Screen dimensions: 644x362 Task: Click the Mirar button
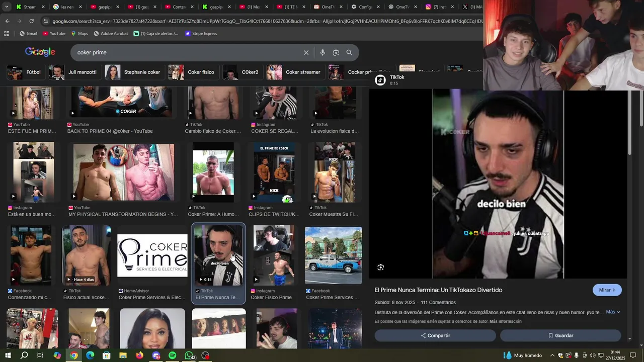point(607,290)
